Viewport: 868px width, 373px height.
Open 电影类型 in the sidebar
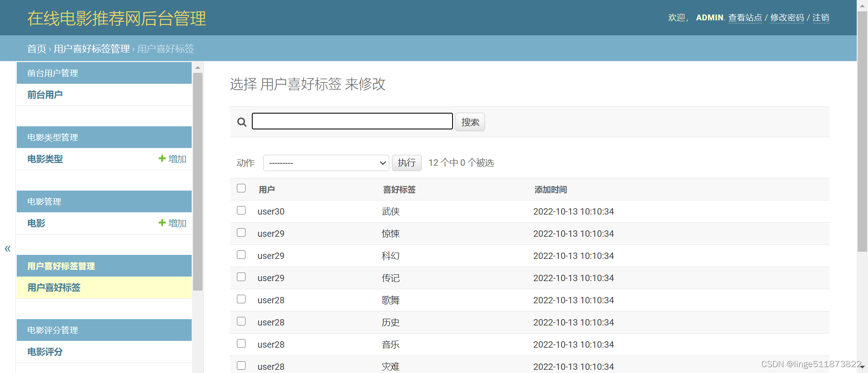pos(45,159)
